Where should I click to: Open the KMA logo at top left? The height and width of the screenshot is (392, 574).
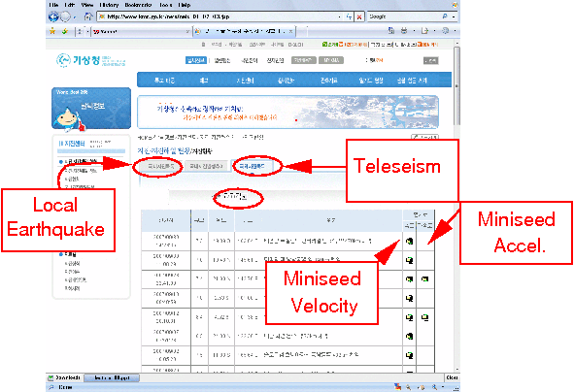(90, 60)
